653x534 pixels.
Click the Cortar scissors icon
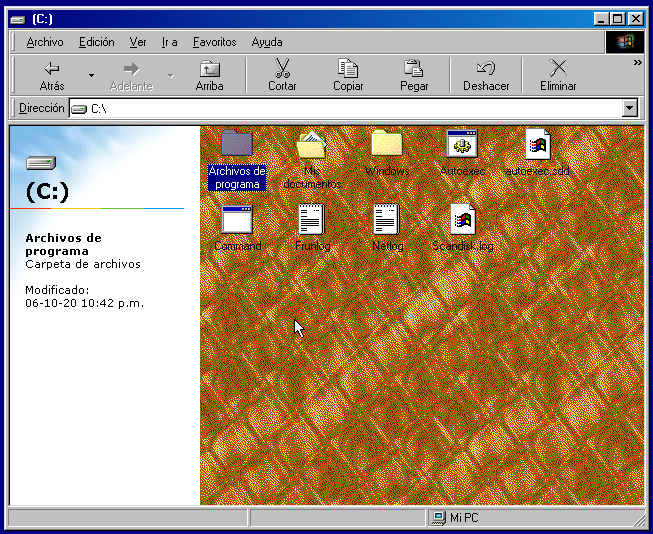tap(282, 68)
